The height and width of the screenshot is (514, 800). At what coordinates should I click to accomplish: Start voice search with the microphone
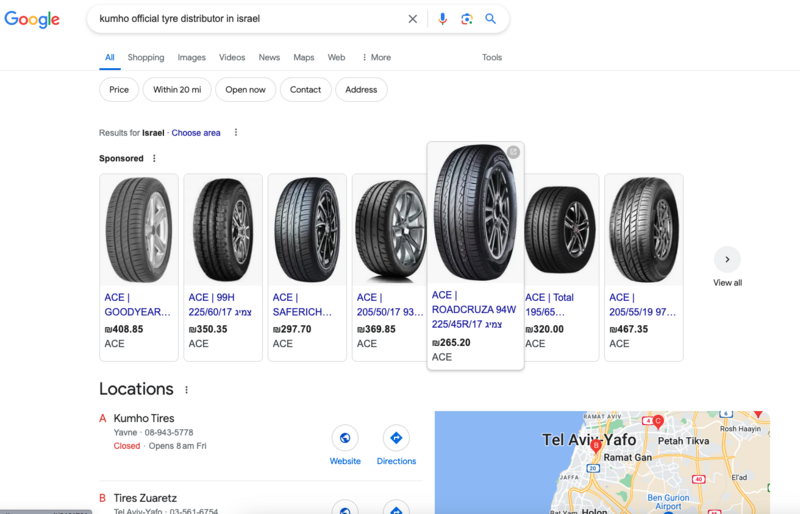pos(442,19)
